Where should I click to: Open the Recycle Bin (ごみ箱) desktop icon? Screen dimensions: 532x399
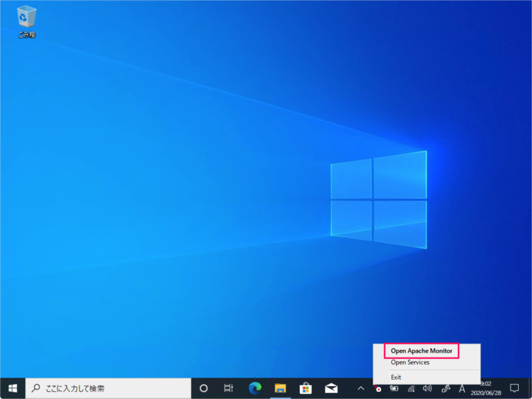[x=26, y=21]
